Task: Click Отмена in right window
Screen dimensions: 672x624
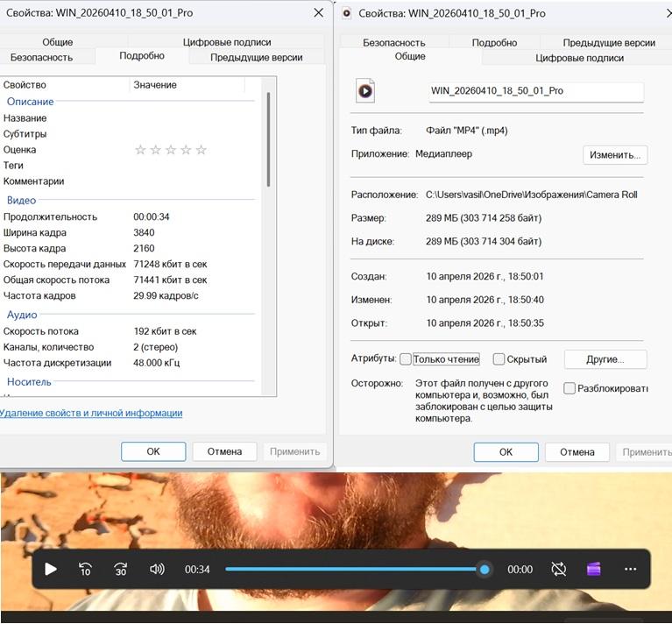Action: pyautogui.click(x=577, y=452)
